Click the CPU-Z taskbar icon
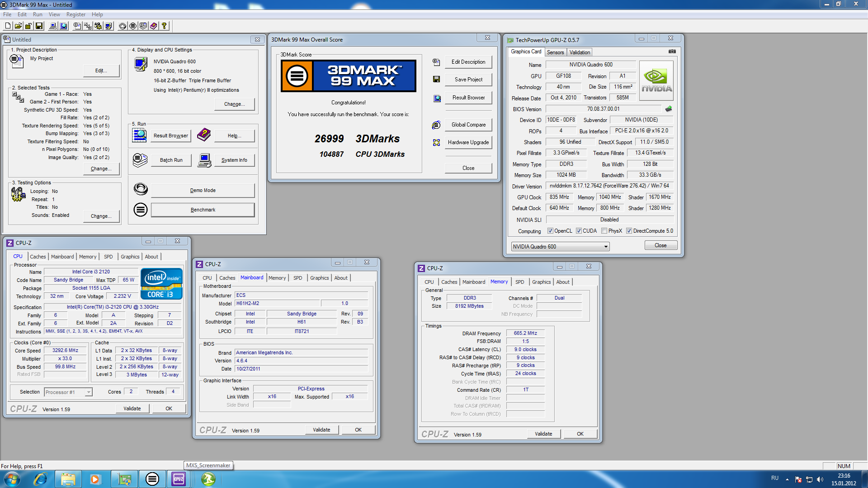Viewport: 868px width, 488px height. point(179,479)
